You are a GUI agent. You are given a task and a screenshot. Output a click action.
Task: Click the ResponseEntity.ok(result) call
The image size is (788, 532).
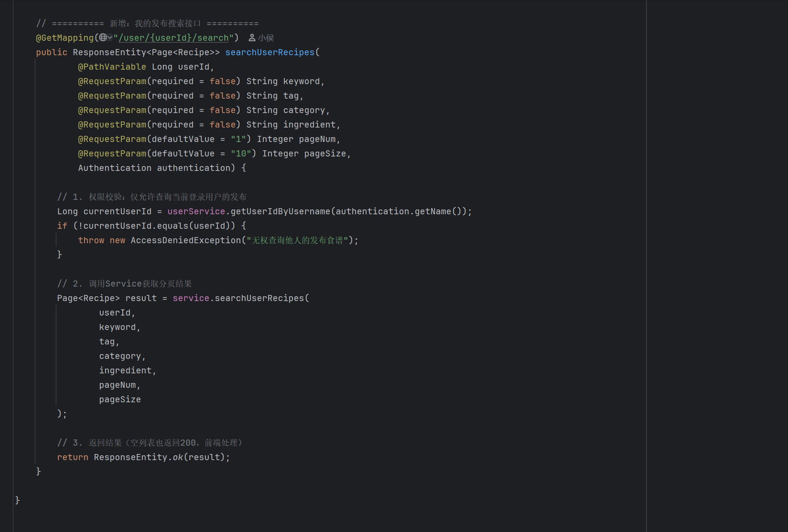tap(160, 458)
